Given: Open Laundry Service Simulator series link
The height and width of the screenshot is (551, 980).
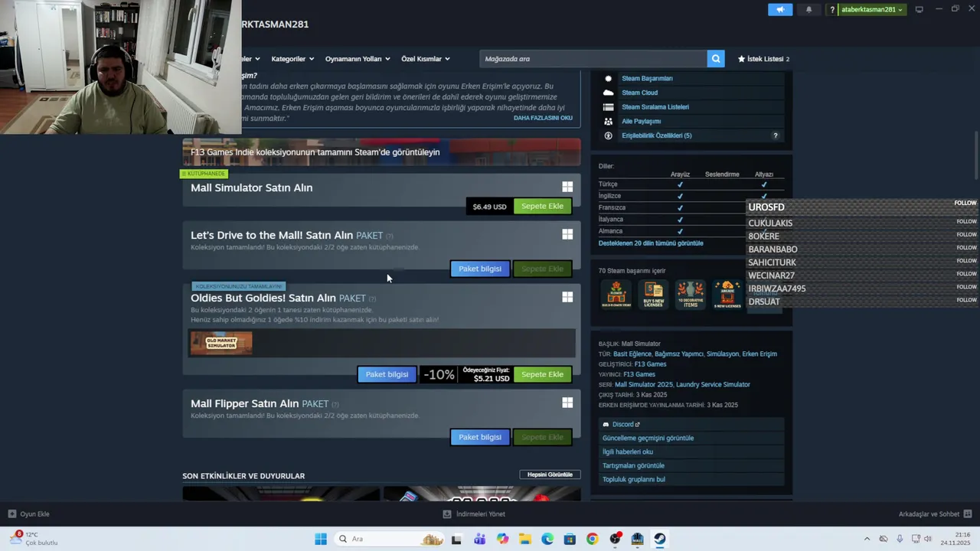Looking at the screenshot, I should tap(713, 384).
